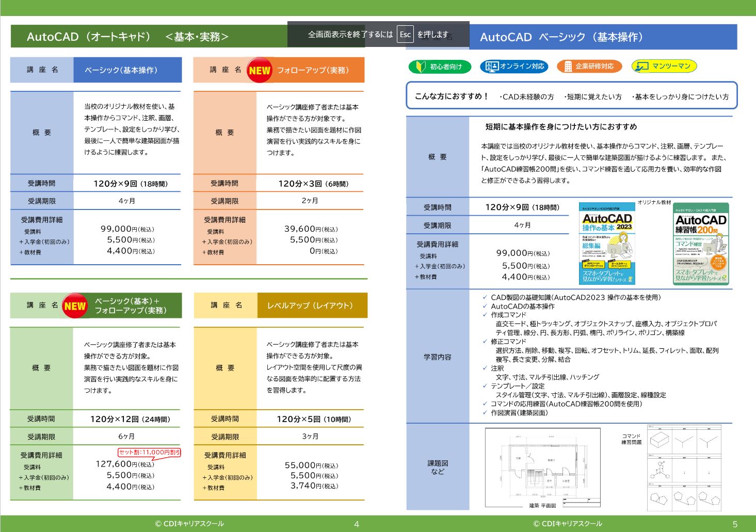This screenshot has height=532, width=756.
Task: Click the 建築 平面図 floor plan drawing
Action: (x=543, y=469)
